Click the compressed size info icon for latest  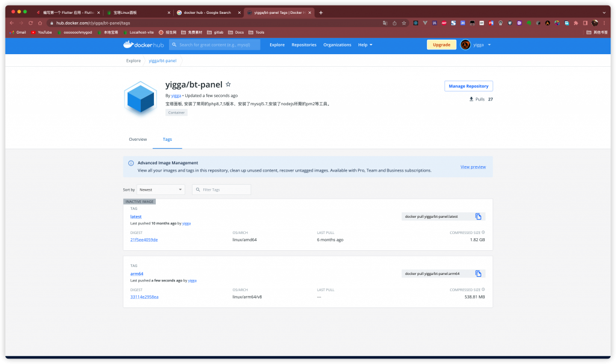(x=483, y=232)
